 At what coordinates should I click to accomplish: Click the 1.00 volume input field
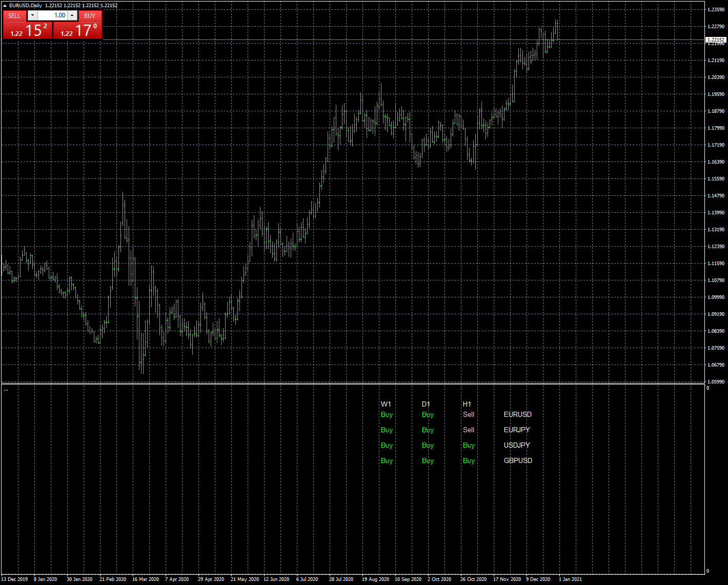(x=52, y=15)
